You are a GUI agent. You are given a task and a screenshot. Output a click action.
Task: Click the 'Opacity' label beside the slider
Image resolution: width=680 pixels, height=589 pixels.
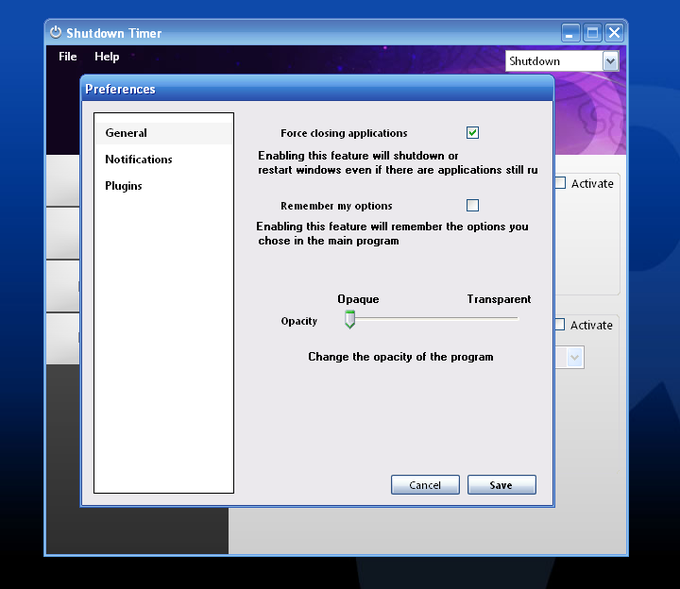(299, 321)
